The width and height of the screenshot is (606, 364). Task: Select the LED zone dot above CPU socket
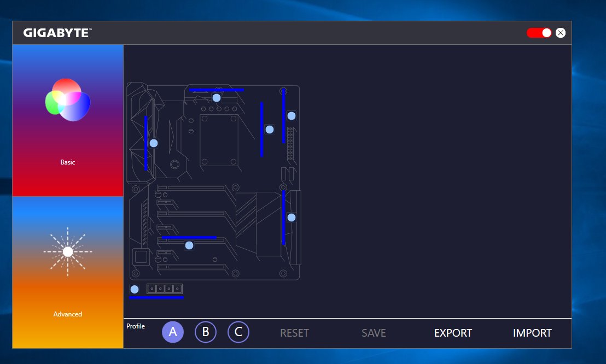click(217, 98)
